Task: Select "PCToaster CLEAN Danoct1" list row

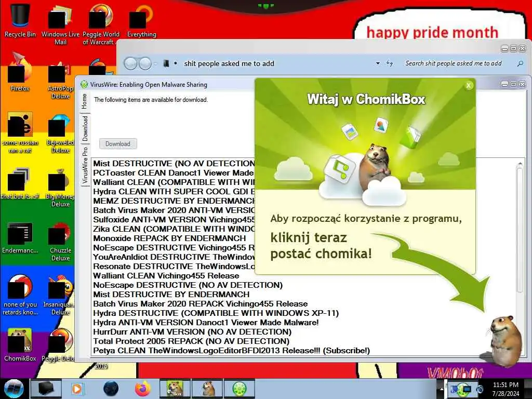Action: 174,173
